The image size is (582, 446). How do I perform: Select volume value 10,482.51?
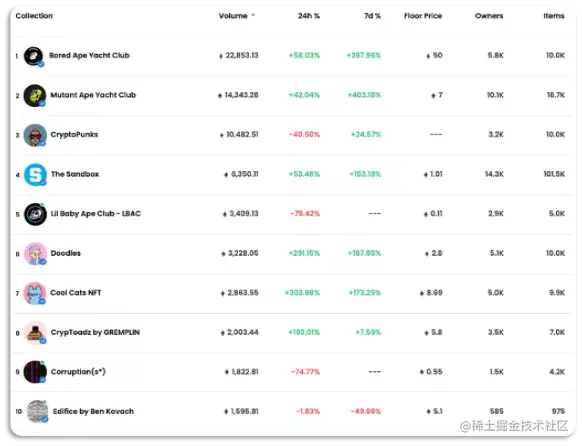pos(242,134)
